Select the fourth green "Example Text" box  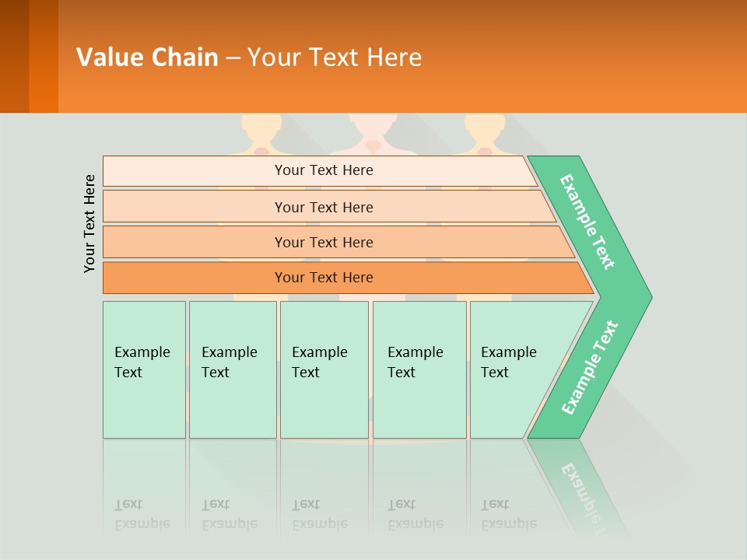pos(419,362)
